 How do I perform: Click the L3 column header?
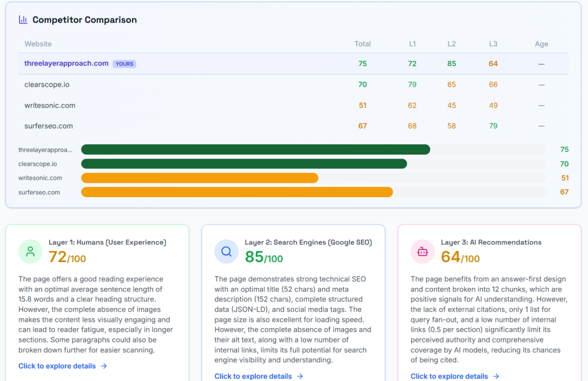493,44
